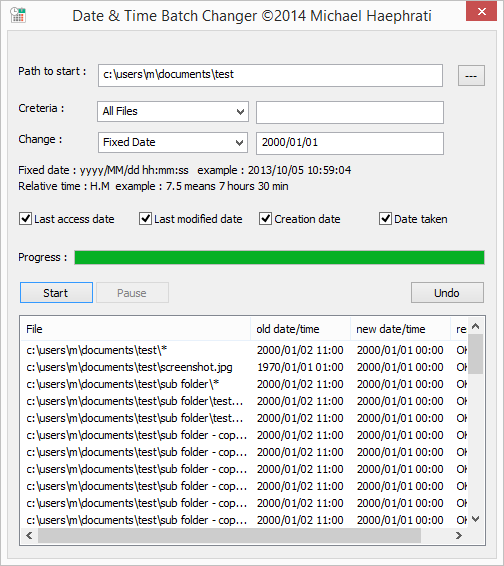Undo the last date changes
This screenshot has width=504, height=566.
coord(447,293)
